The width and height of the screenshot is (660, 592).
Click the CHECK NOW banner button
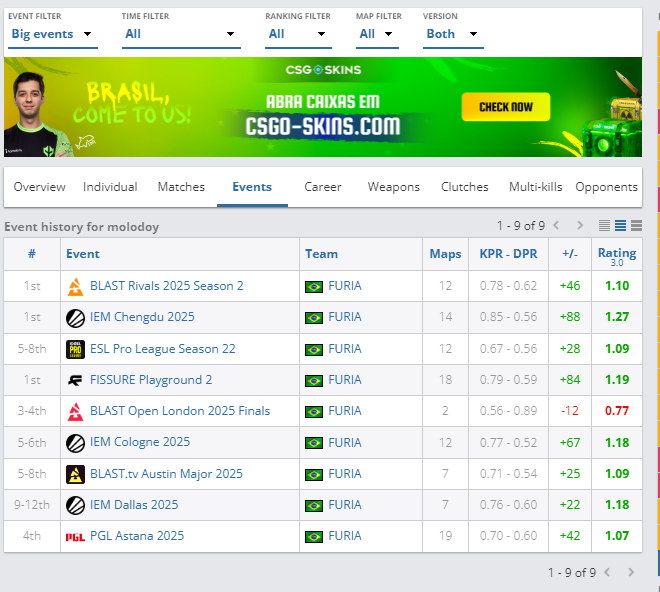pyautogui.click(x=506, y=107)
